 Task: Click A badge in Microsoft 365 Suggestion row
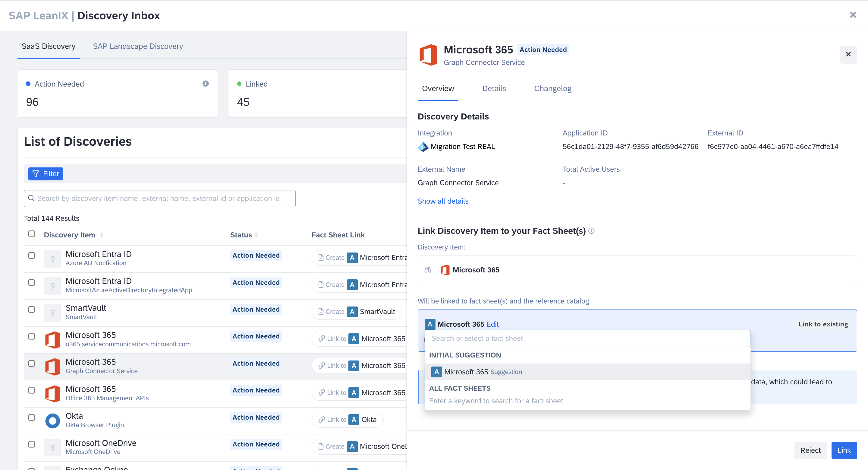[x=436, y=372]
